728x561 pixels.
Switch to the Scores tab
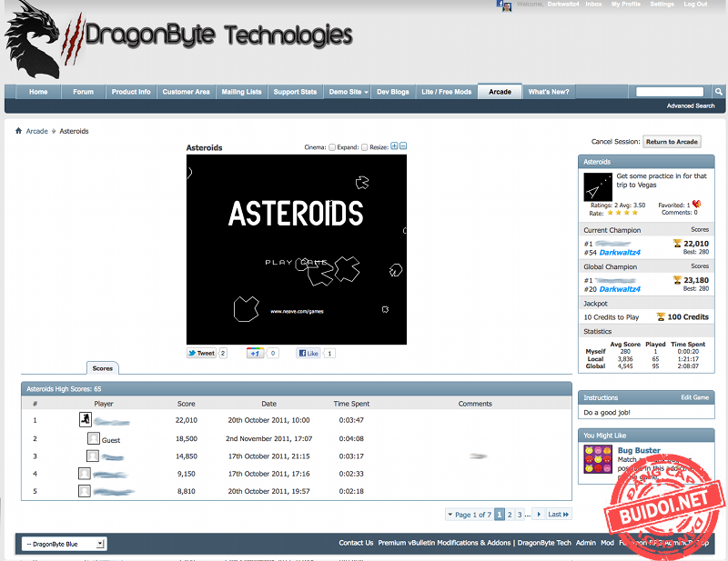pyautogui.click(x=102, y=368)
